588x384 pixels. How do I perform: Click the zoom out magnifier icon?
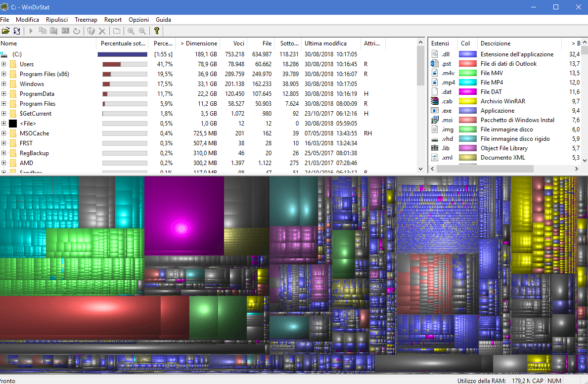142,31
